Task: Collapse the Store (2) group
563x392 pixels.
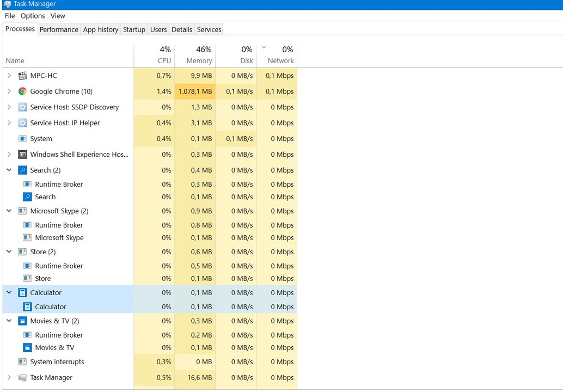Action: [9, 252]
